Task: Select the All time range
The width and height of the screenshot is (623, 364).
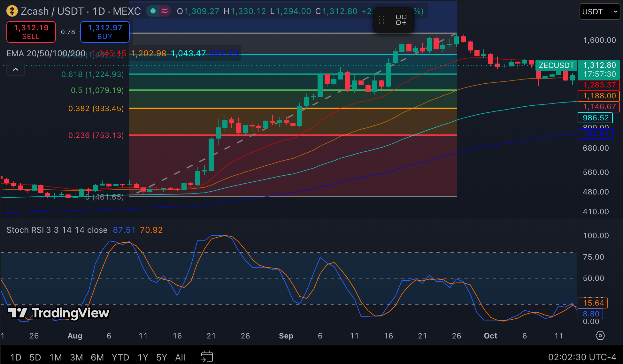Action: pos(180,357)
